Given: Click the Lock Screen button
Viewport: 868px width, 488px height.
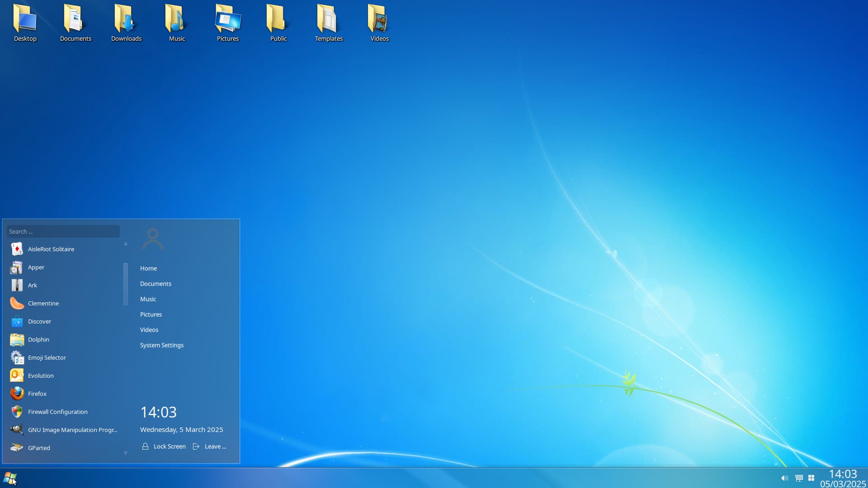Looking at the screenshot, I should 164,446.
